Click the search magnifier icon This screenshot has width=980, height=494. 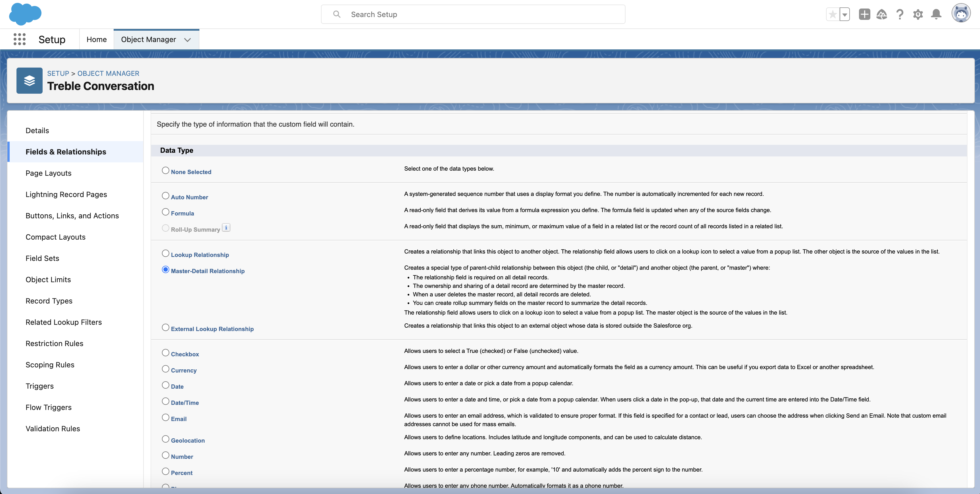pyautogui.click(x=337, y=14)
